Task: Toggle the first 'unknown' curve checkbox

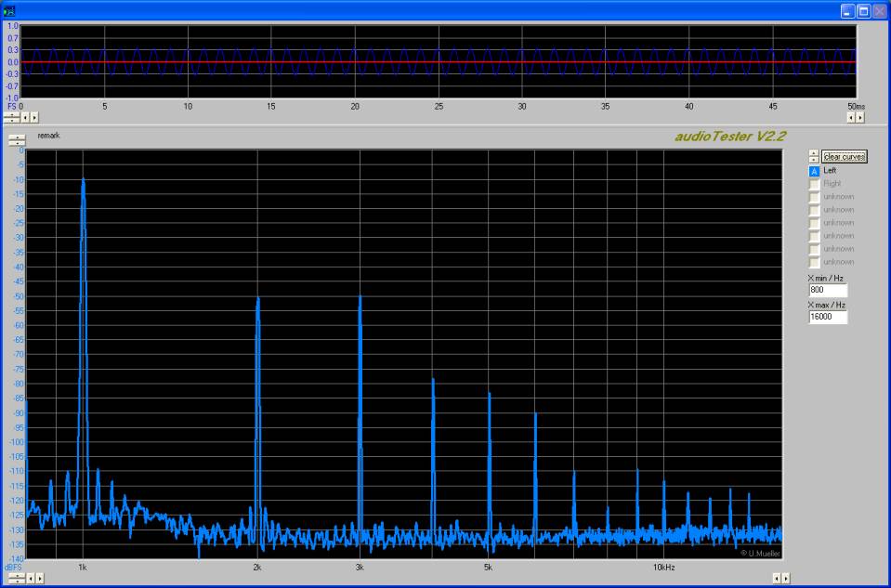Action: [814, 197]
